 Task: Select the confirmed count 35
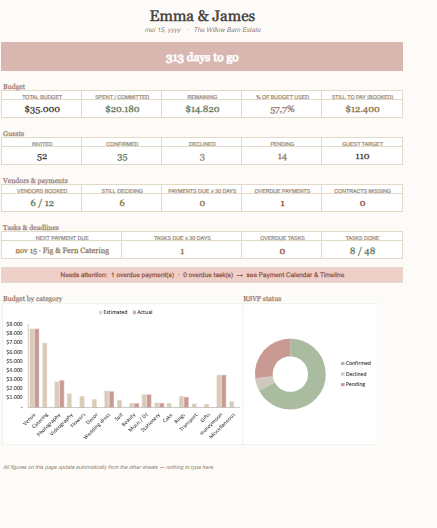tap(122, 157)
